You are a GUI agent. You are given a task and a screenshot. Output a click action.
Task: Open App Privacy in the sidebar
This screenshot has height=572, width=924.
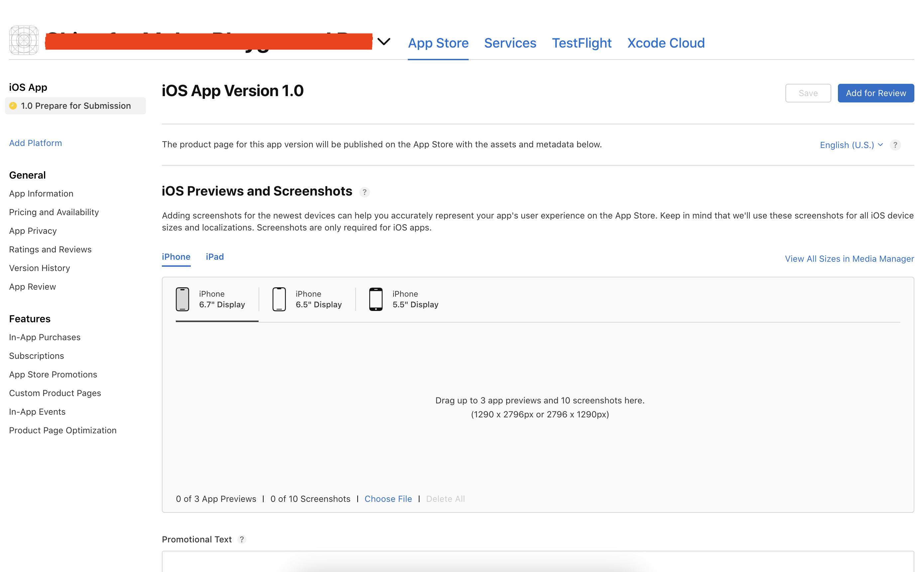(x=33, y=231)
